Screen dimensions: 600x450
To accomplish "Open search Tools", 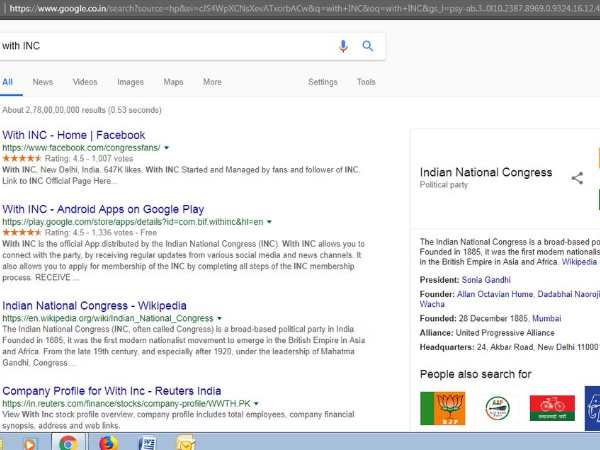I will coord(366,82).
